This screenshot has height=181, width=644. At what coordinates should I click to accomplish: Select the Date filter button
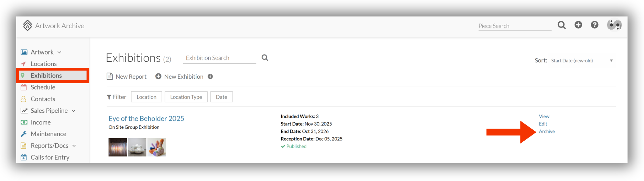[221, 97]
